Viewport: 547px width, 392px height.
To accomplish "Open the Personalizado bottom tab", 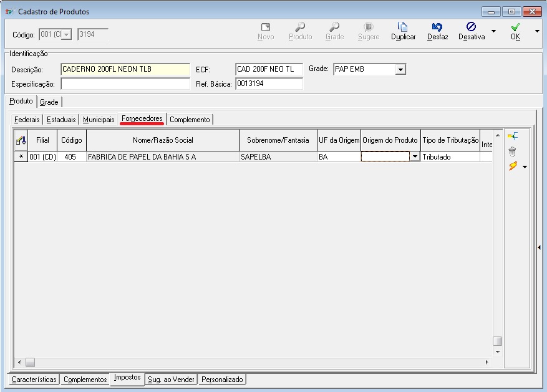I will pos(222,380).
